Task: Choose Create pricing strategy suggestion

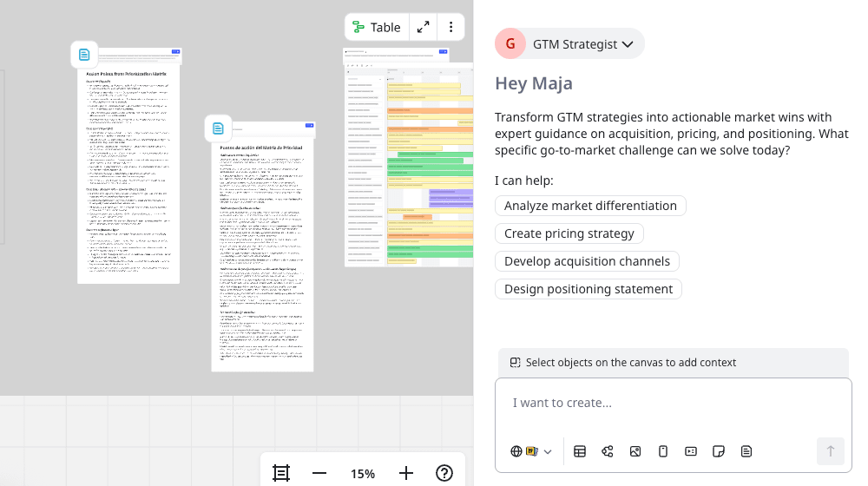Action: click(569, 233)
